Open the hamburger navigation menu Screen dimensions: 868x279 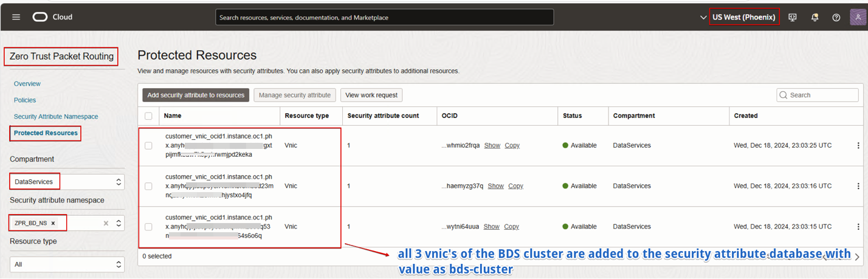pyautogui.click(x=16, y=17)
